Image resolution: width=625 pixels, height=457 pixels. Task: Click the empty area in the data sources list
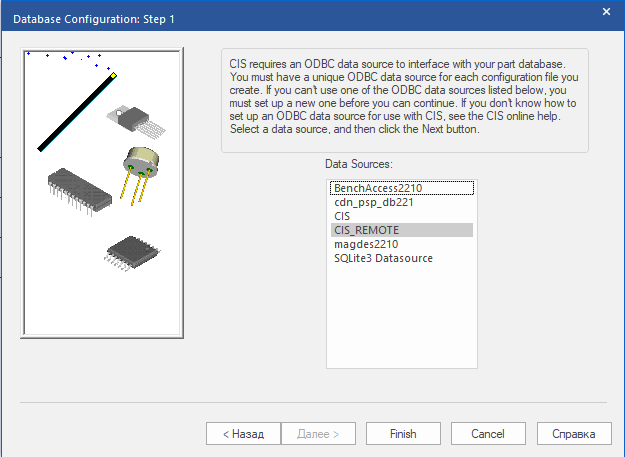click(401, 320)
